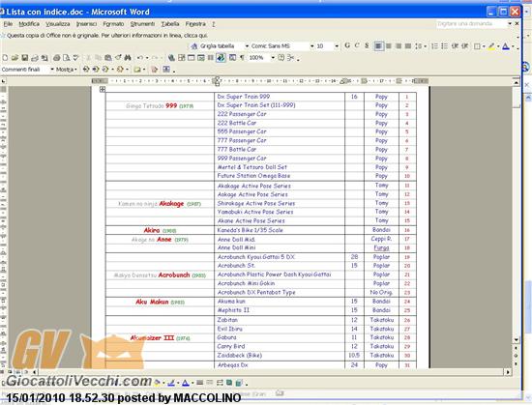Open the Strumenti menu

click(x=142, y=24)
